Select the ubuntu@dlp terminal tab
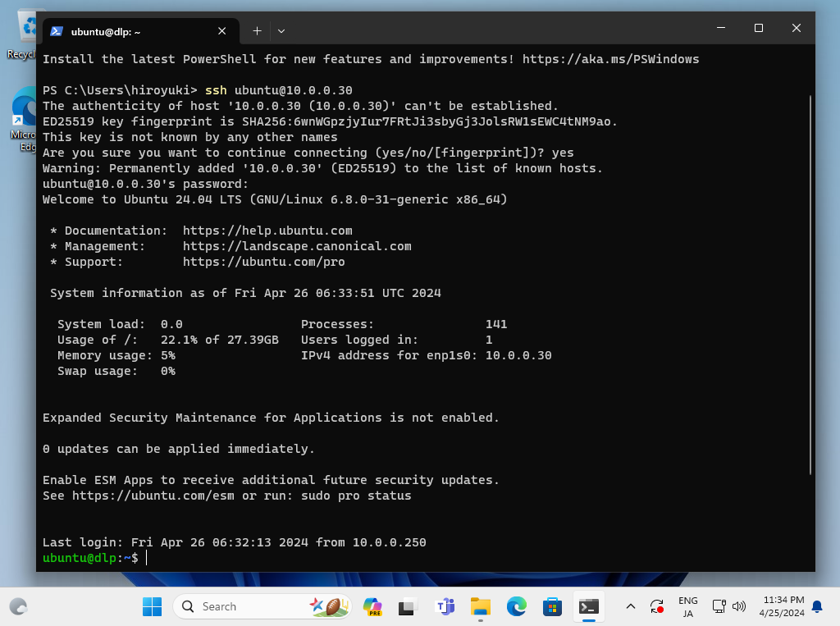This screenshot has height=626, width=840. coord(141,32)
